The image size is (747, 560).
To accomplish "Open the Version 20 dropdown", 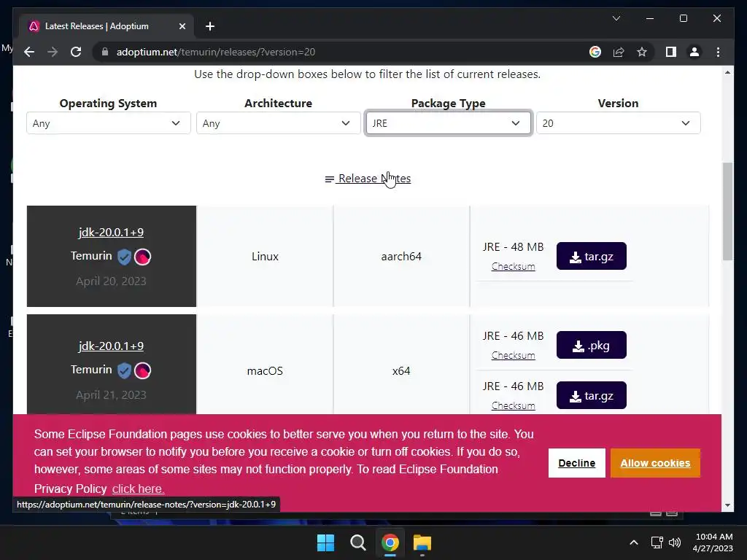I will [619, 122].
